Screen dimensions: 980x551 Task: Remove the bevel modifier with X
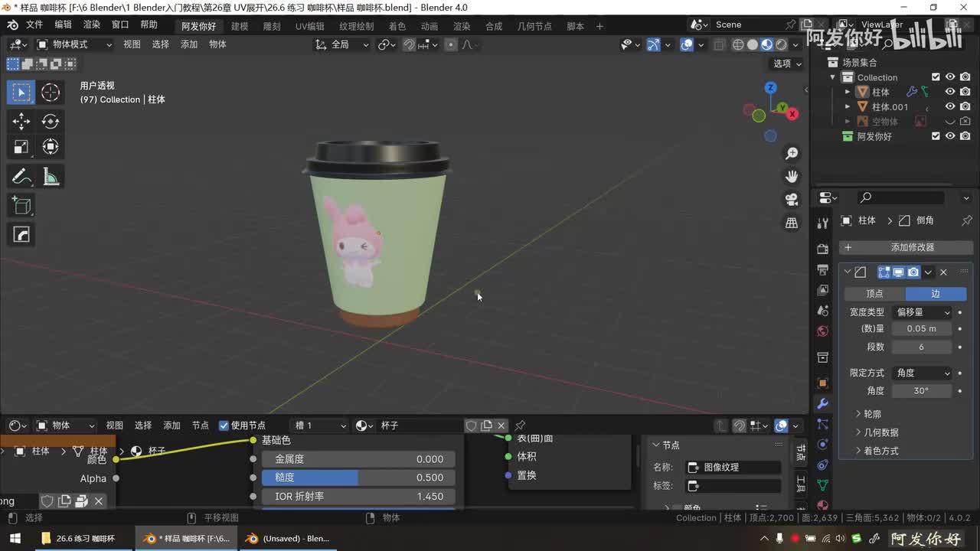(x=943, y=272)
